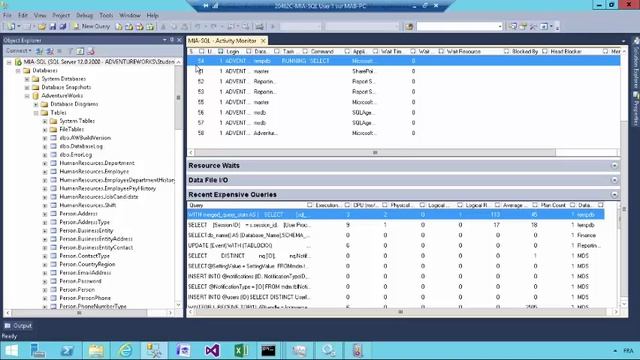Select Person.Person table in Object Explorer

tap(77, 289)
